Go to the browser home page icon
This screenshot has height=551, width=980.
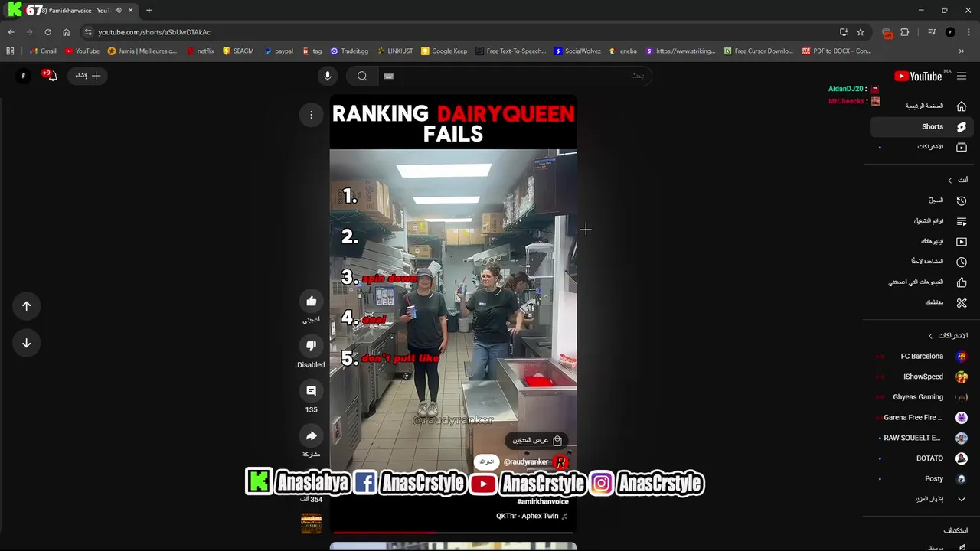click(x=66, y=32)
